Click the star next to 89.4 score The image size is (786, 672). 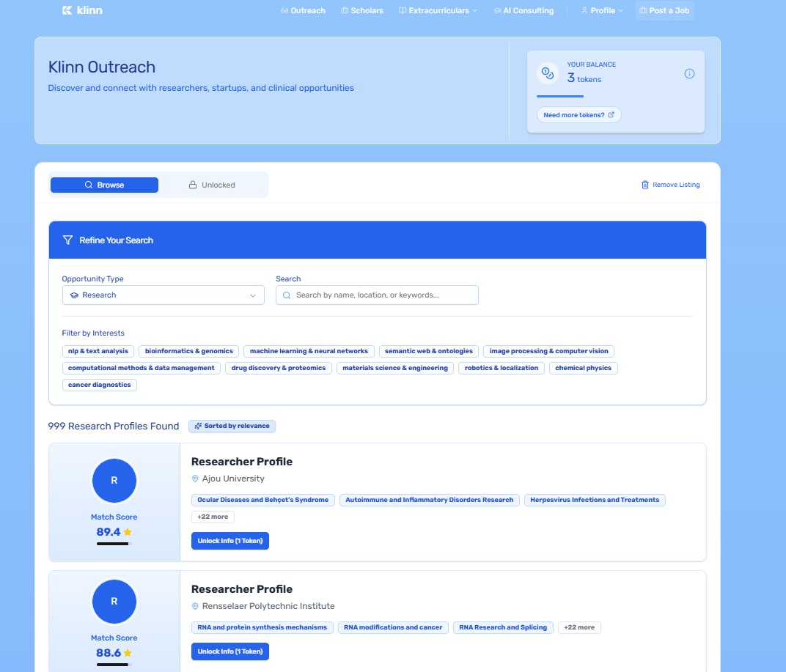(128, 532)
